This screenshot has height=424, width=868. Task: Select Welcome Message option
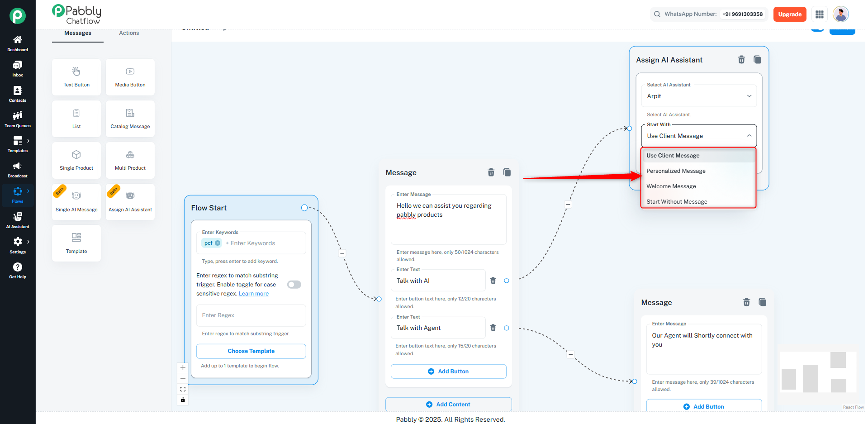coord(698,186)
